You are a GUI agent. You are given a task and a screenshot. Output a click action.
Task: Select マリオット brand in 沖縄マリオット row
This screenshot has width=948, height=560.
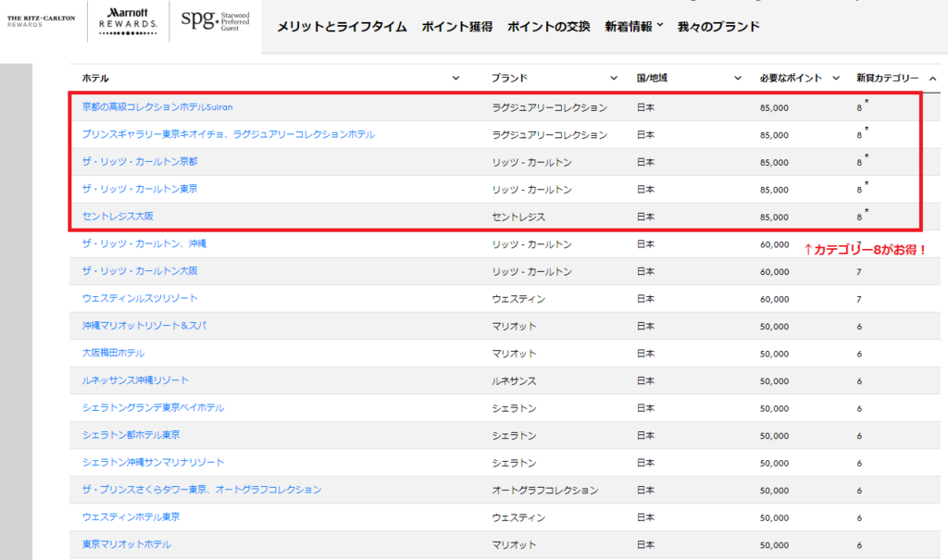(514, 326)
